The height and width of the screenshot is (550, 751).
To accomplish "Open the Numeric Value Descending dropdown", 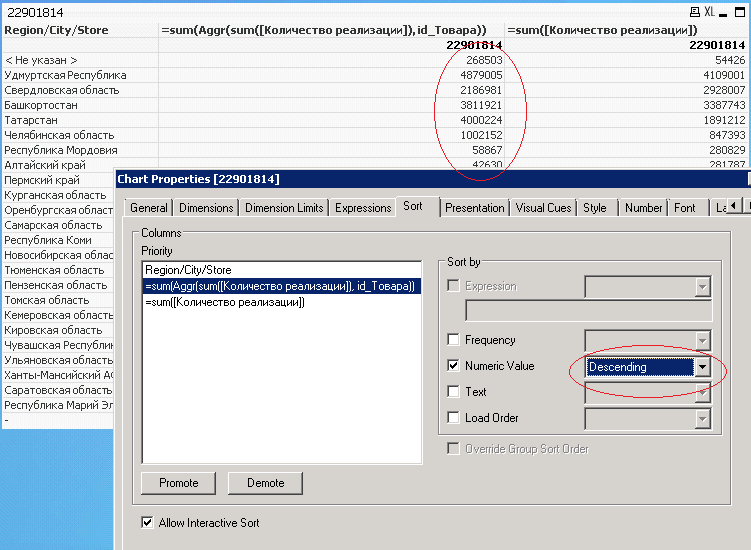I will point(702,367).
